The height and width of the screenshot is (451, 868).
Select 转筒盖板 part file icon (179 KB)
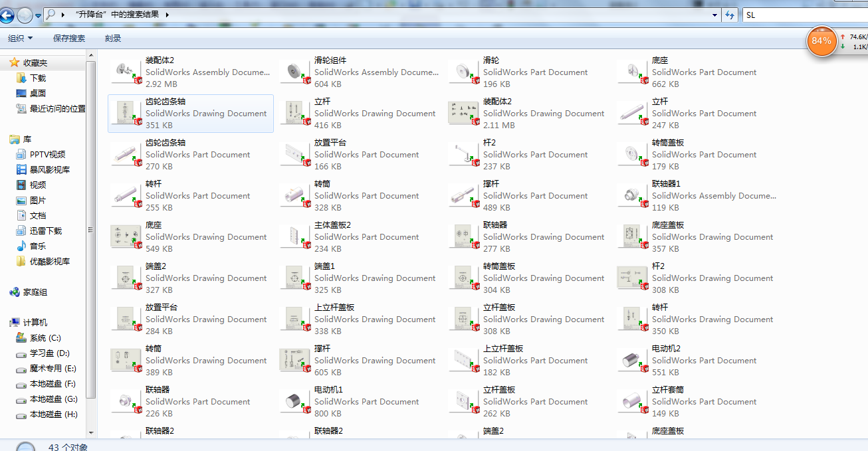tap(633, 154)
